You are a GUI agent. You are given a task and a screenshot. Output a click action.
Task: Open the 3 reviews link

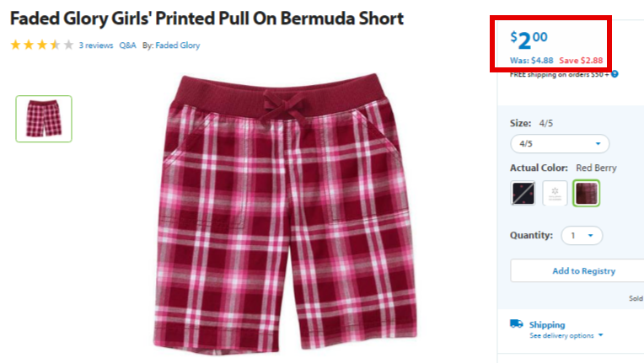tap(96, 45)
